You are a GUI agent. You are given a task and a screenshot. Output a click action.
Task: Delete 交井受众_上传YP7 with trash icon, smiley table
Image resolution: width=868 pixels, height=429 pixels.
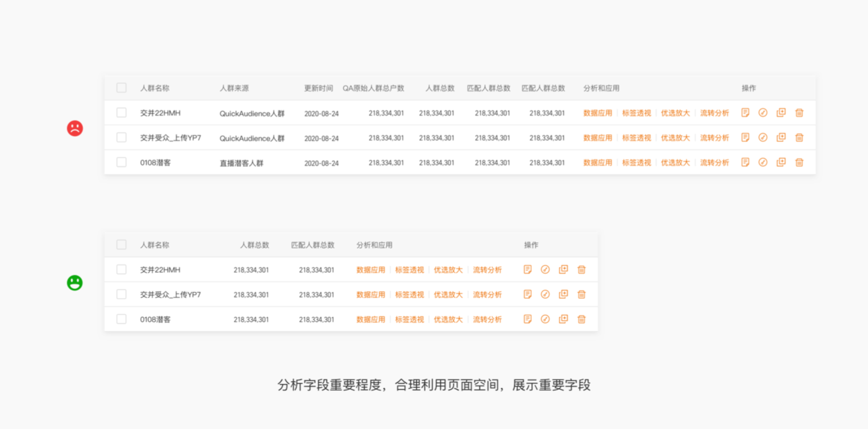[x=582, y=295]
